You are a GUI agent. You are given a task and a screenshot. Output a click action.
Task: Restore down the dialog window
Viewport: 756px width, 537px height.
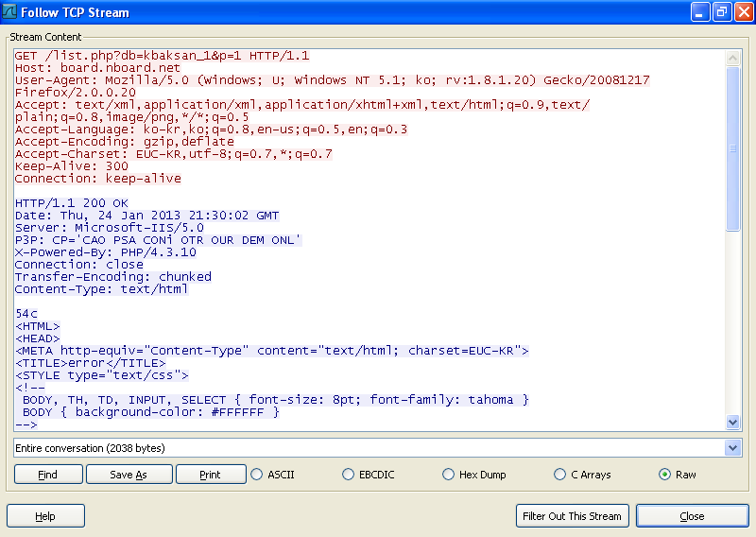(721, 12)
